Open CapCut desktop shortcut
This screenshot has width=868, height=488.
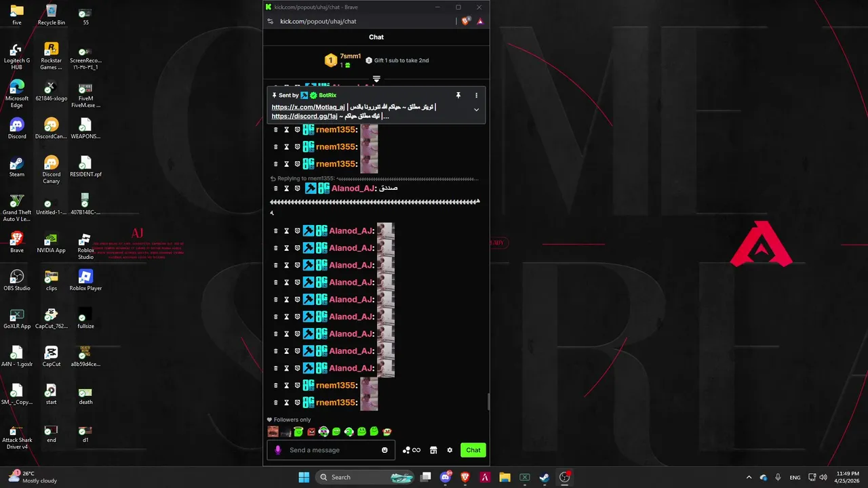pos(51,356)
